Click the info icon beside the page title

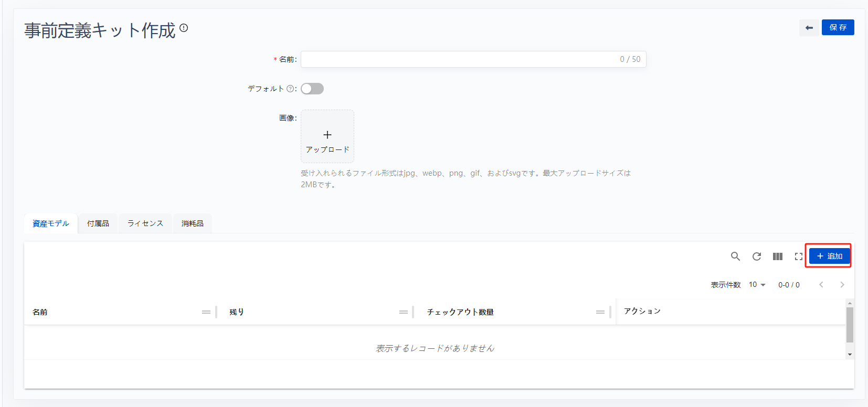click(184, 28)
